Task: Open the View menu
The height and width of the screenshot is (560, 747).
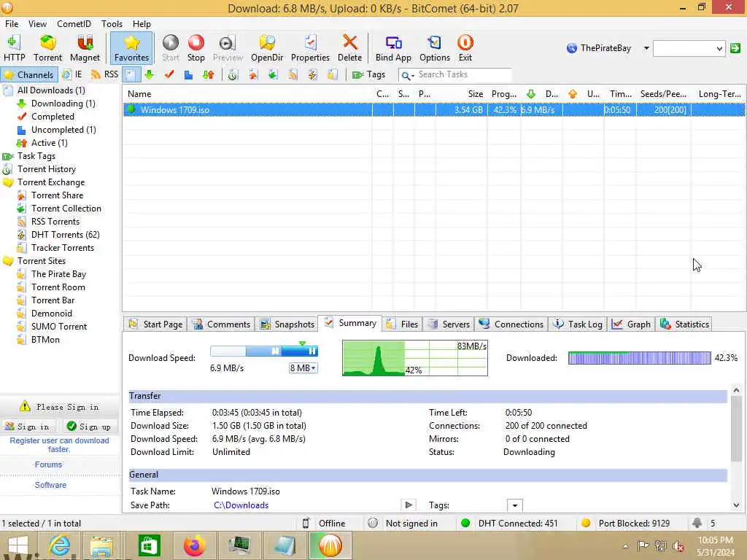Action: [x=37, y=24]
